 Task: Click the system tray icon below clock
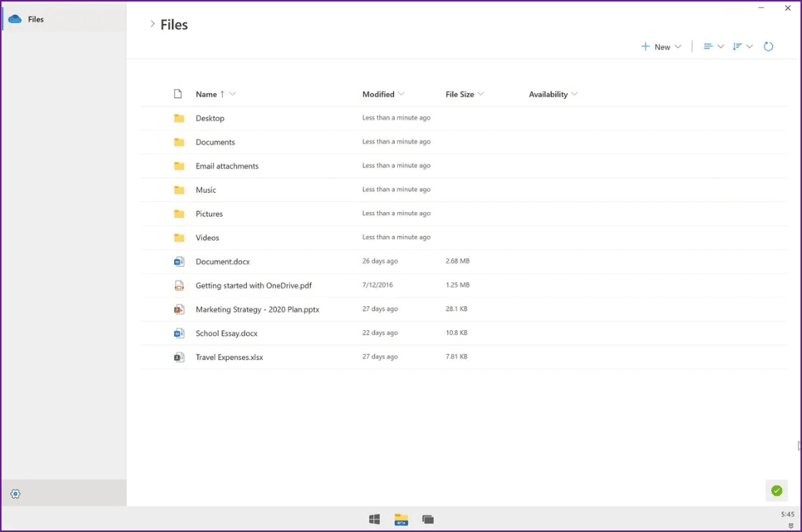point(790,526)
